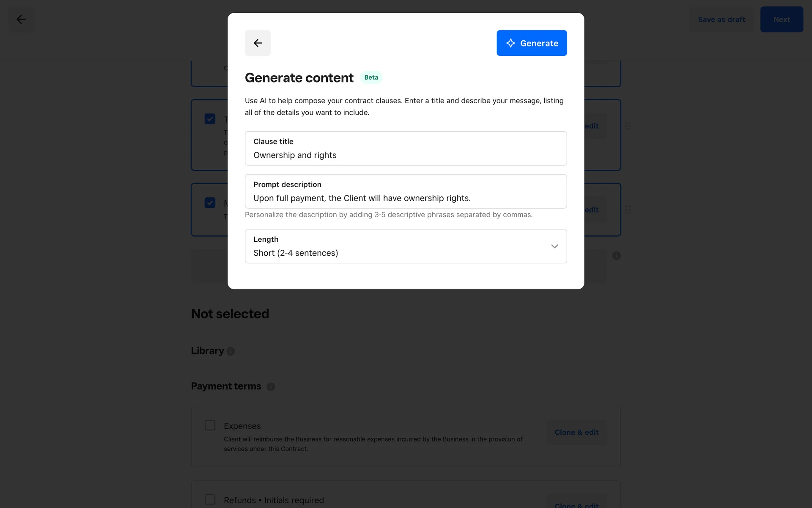Image resolution: width=812 pixels, height=508 pixels.
Task: Click the lower drag handle dots icon
Action: [x=628, y=210]
